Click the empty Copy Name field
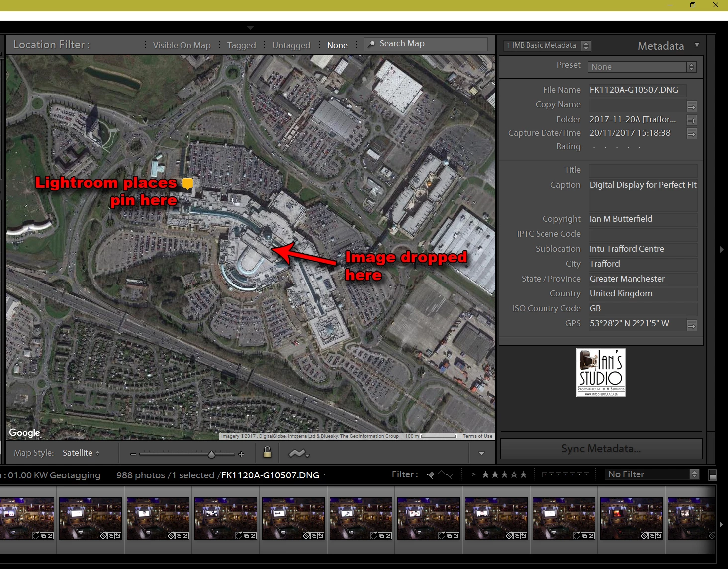Image resolution: width=728 pixels, height=569 pixels. click(637, 105)
